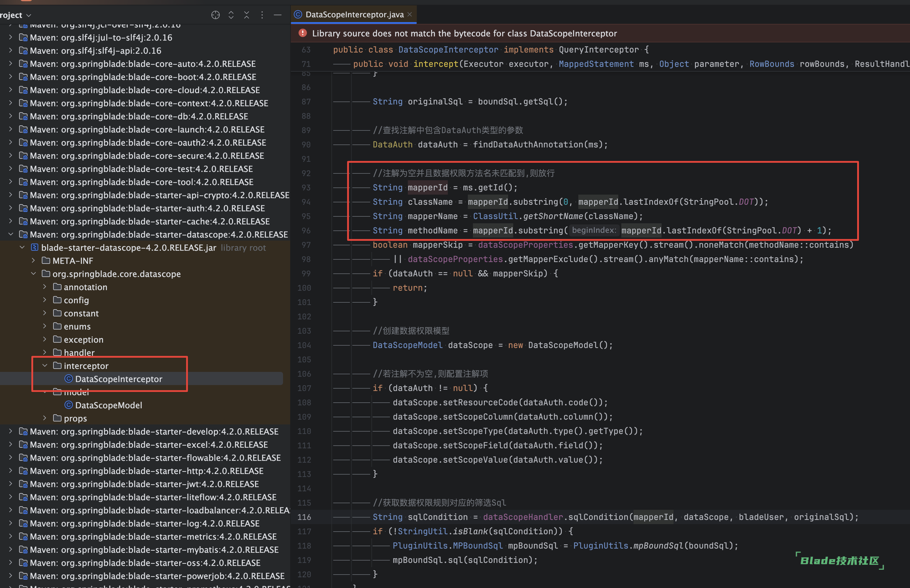Click PluginUtils.MPBoundSql type on line 118
Image resolution: width=910 pixels, height=588 pixels.
tap(448, 546)
